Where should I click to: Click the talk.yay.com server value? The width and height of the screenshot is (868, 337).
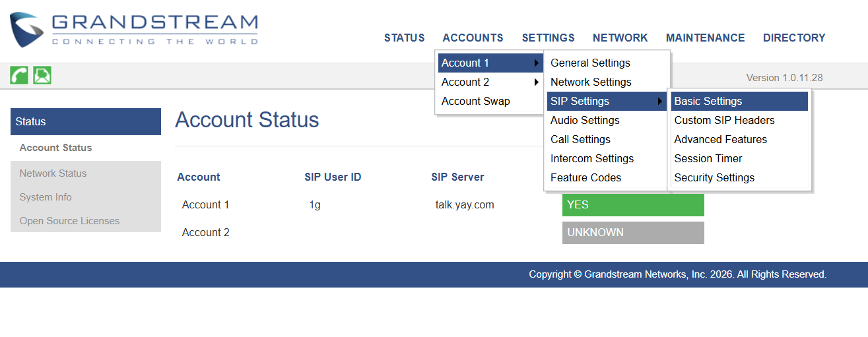[x=465, y=205]
